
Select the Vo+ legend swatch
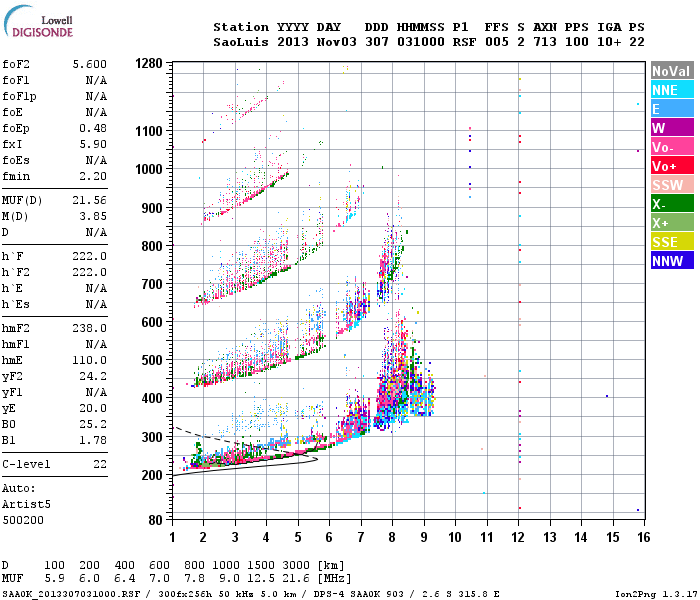672,166
